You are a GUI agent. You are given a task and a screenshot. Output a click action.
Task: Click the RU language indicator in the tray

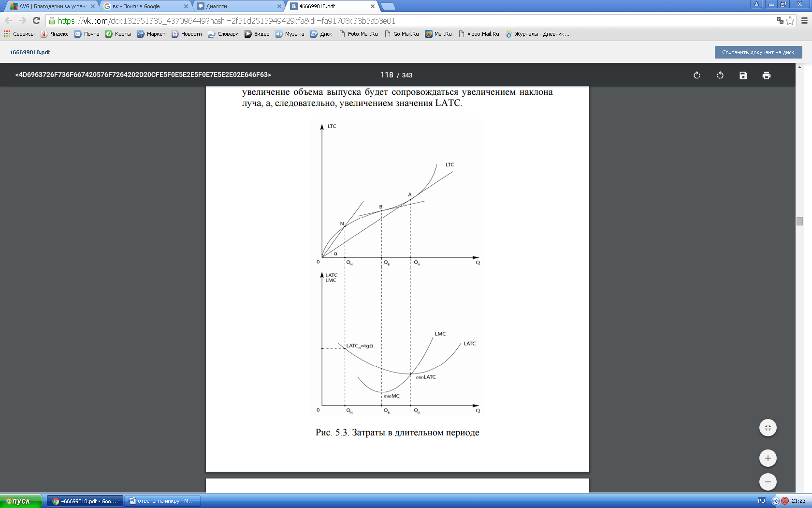[x=762, y=501]
